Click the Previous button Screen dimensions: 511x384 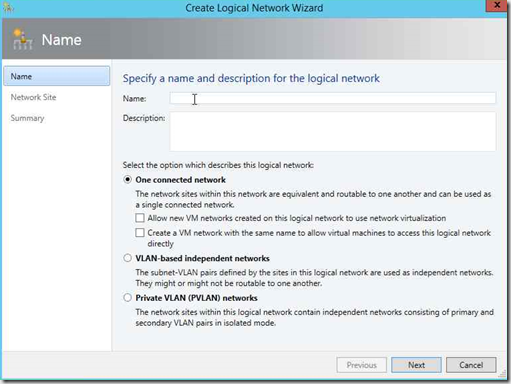[x=362, y=365]
